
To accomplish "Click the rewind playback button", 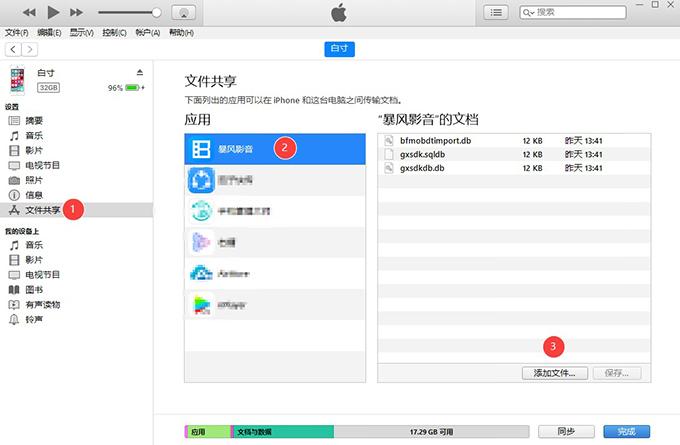I will [29, 12].
